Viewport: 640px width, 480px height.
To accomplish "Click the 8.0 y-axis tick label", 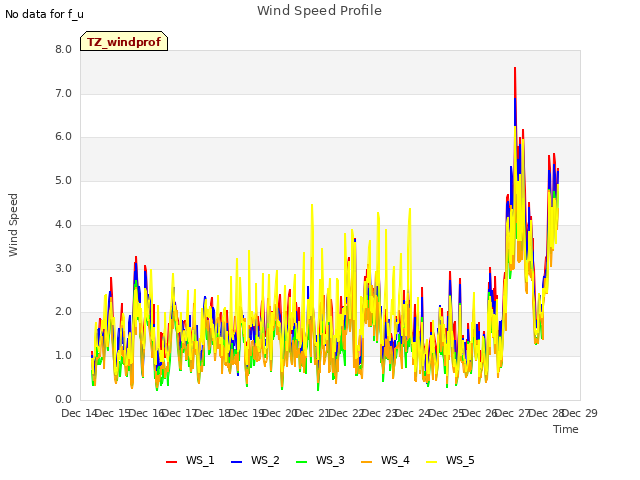I will (x=63, y=49).
